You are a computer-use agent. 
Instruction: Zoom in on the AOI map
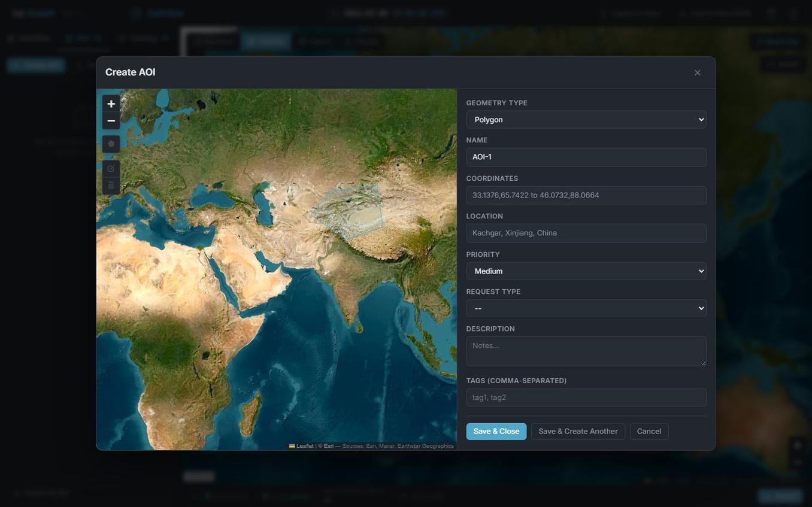point(111,104)
